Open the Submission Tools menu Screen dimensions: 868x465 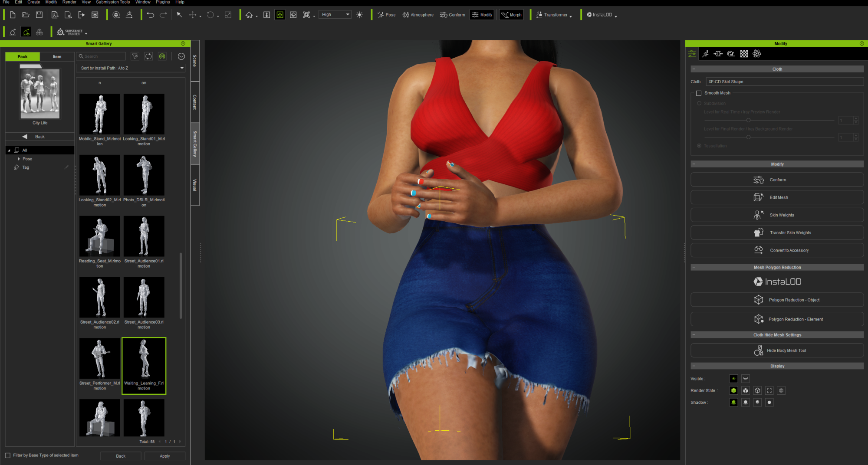113,2
